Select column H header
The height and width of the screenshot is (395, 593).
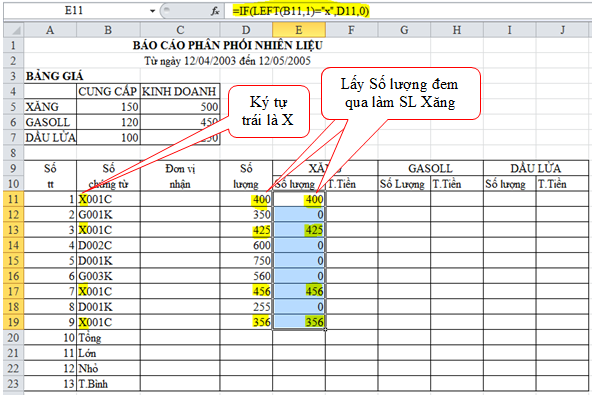[x=457, y=30]
